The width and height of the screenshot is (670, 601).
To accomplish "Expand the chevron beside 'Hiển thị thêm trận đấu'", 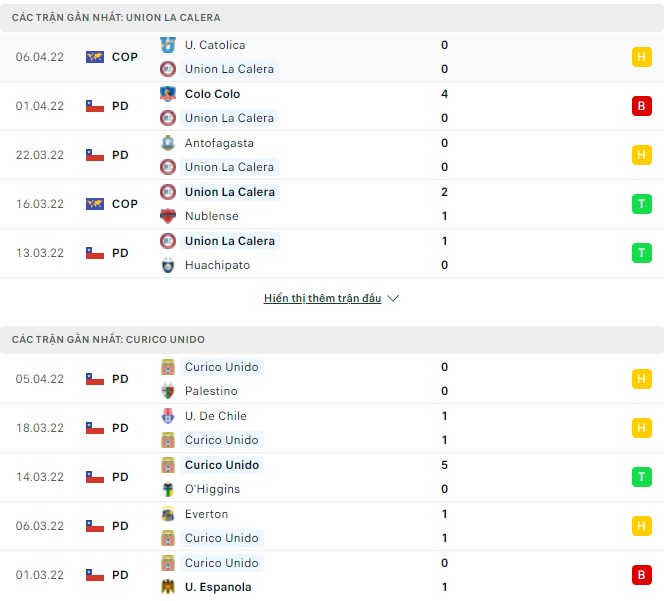I will pos(393,299).
